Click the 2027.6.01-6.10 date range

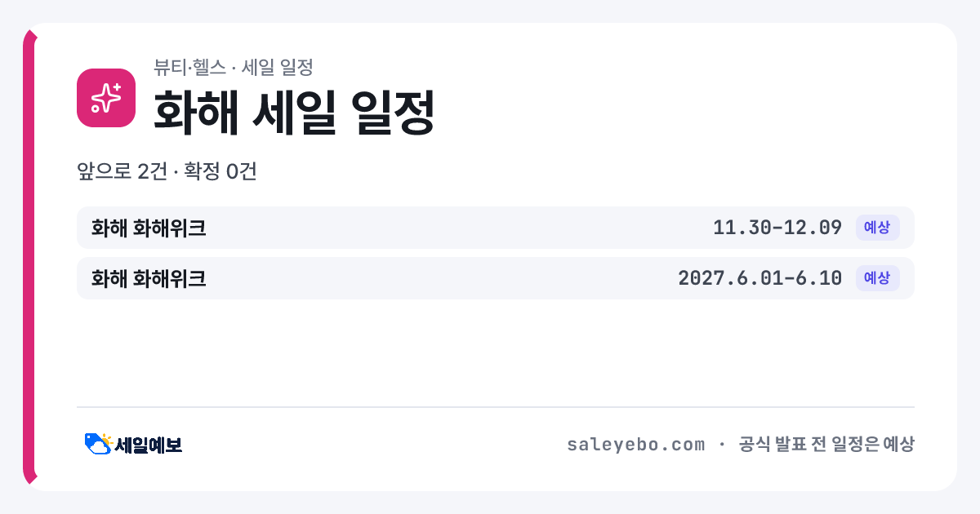click(x=760, y=278)
